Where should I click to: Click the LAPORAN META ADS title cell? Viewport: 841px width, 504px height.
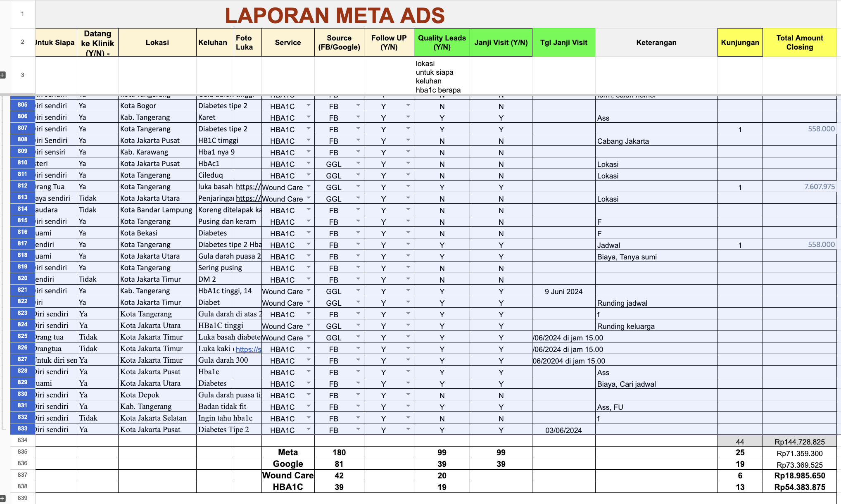pyautogui.click(x=335, y=16)
